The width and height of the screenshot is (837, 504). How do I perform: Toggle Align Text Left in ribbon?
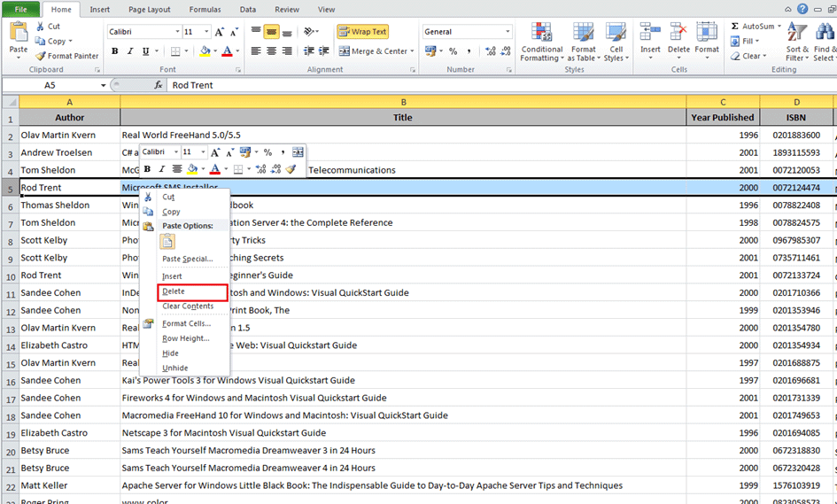pyautogui.click(x=256, y=51)
